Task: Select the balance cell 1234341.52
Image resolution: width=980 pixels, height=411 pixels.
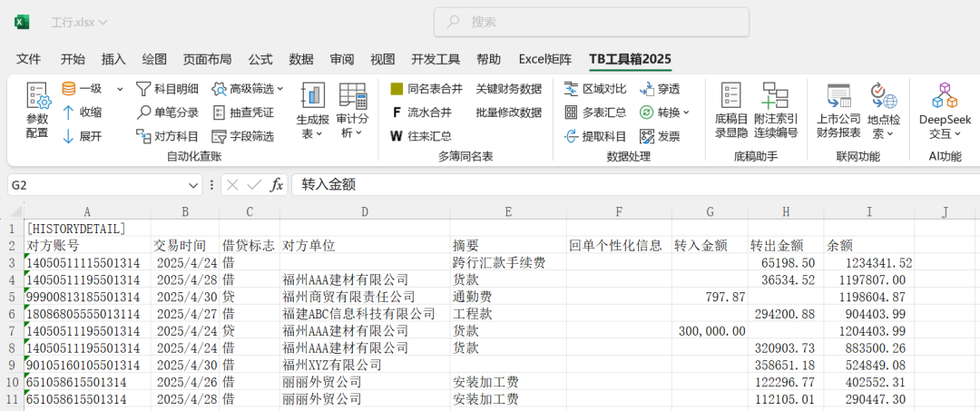Action: pyautogui.click(x=869, y=262)
